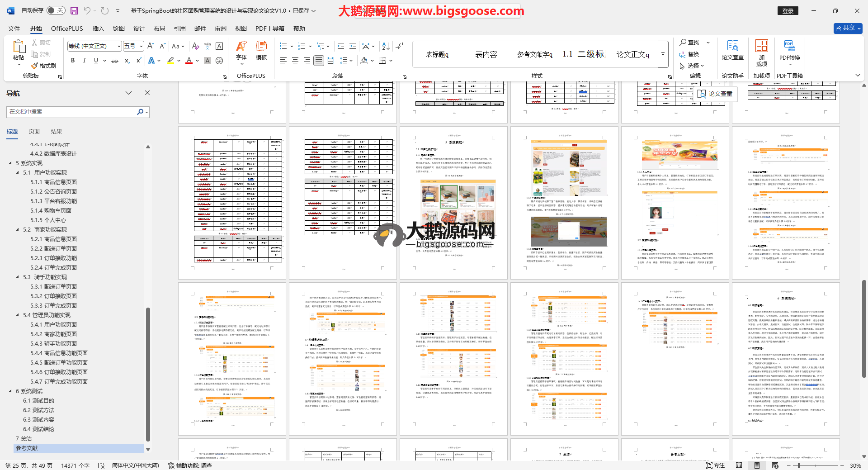Click the bulleted list icon

283,46
